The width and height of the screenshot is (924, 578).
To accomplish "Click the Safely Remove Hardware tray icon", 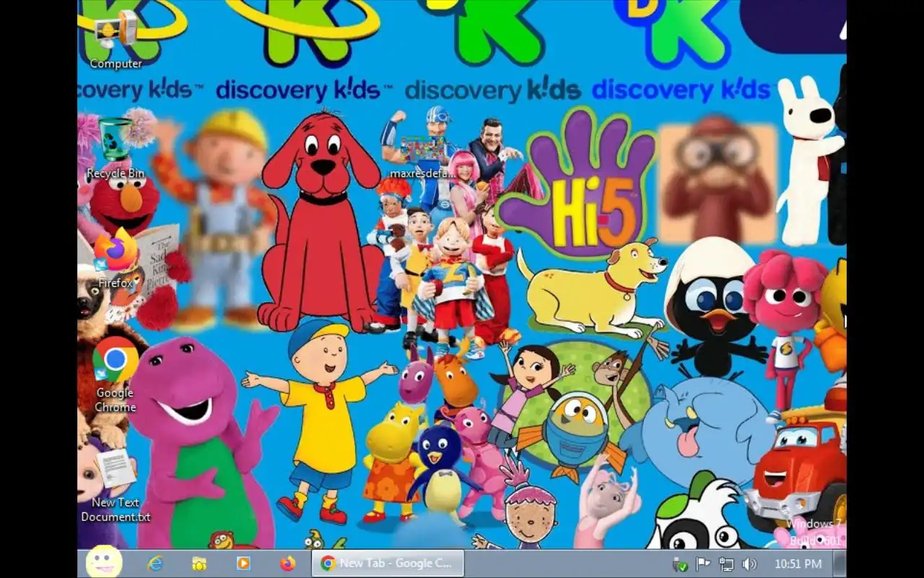I will [x=679, y=564].
